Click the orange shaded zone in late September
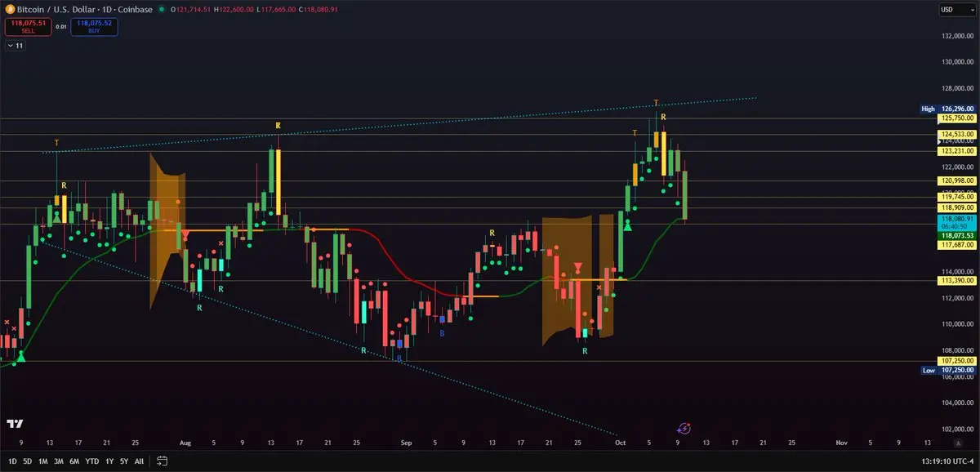This screenshot has height=472, width=980. (x=568, y=282)
